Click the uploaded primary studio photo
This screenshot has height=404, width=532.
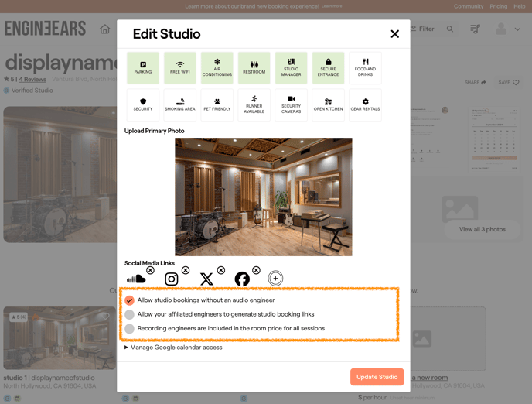pyautogui.click(x=263, y=197)
